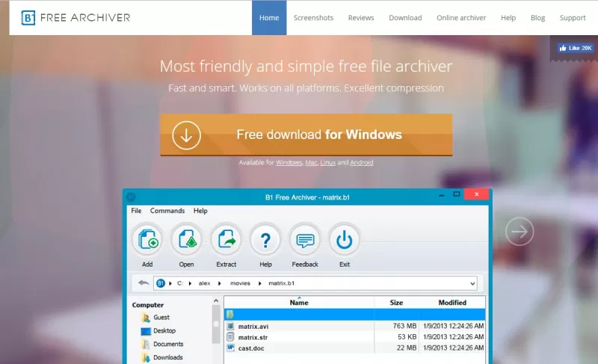Open the Home navigation tab

point(269,17)
